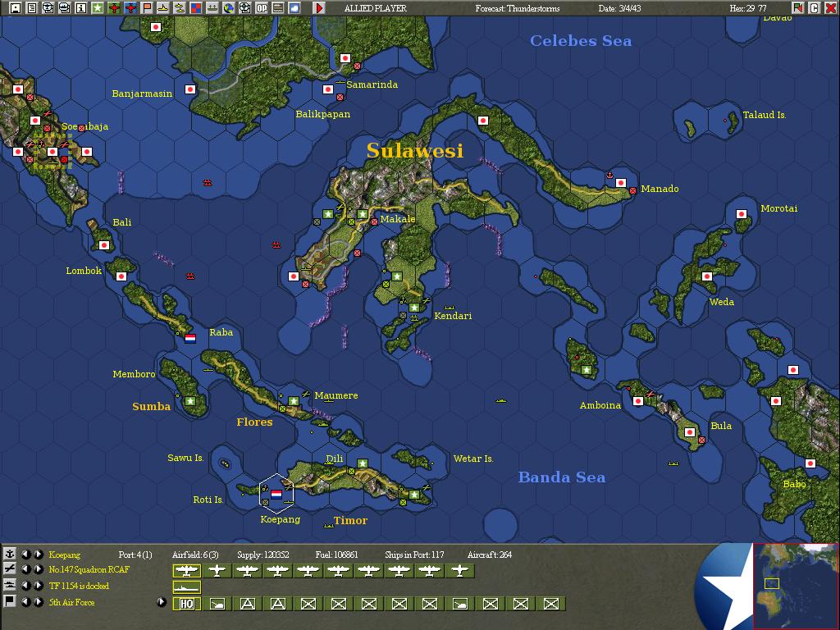This screenshot has width=840, height=630.
Task: Click the white star on green toolbar icon
Action: click(98, 8)
